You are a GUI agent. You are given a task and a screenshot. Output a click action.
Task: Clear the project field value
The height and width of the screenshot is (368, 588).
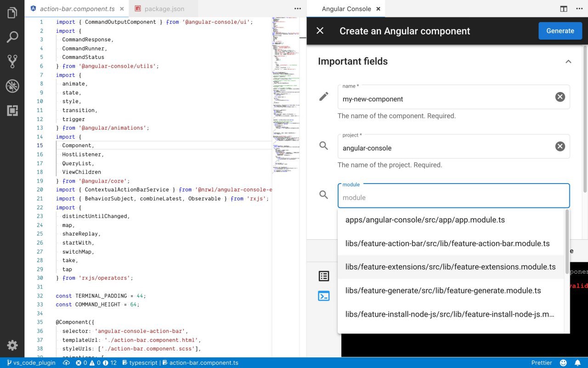tap(560, 146)
